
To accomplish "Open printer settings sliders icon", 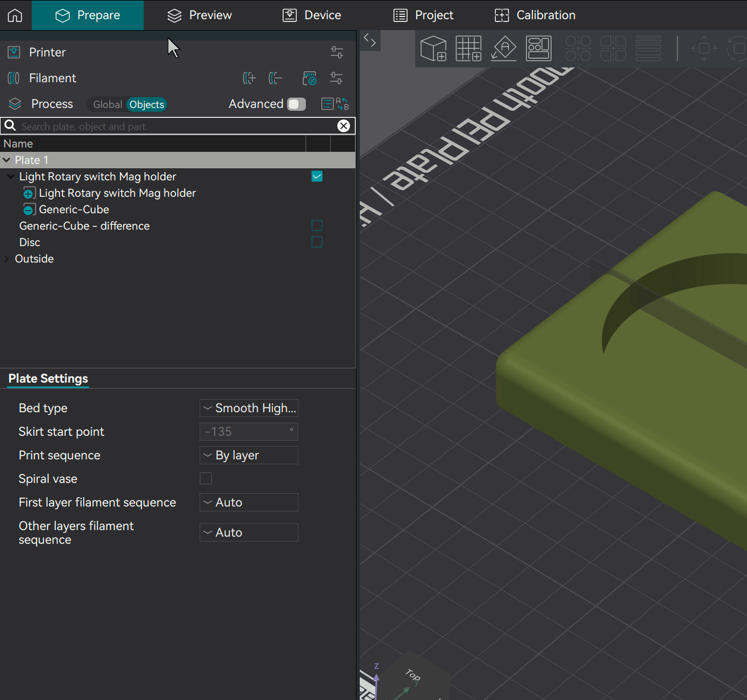I will (x=337, y=52).
